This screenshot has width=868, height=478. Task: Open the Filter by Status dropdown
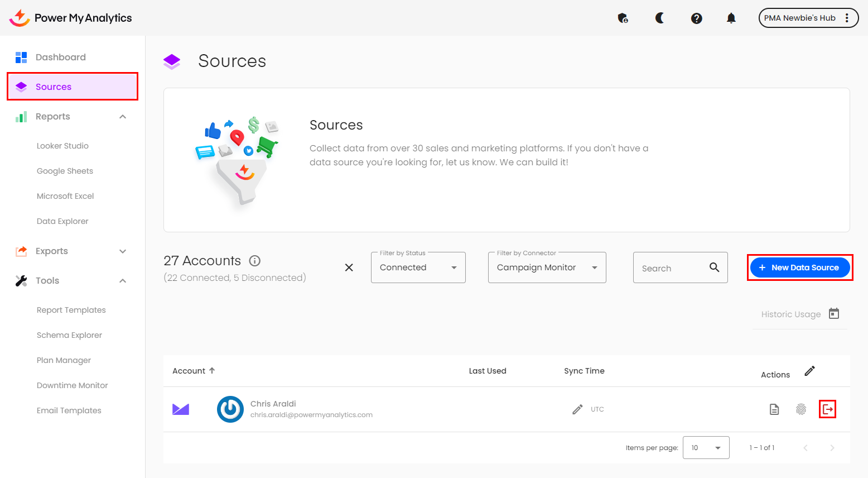[x=418, y=267]
